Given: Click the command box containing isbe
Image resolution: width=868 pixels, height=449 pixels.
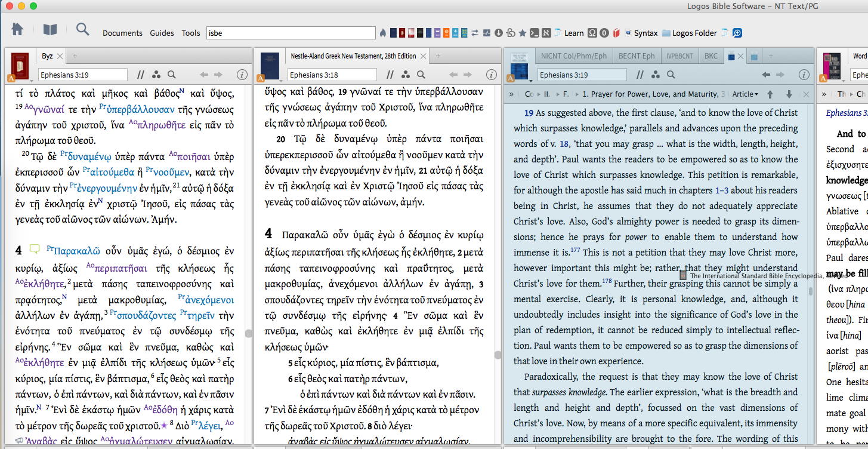Looking at the screenshot, I should coord(291,33).
